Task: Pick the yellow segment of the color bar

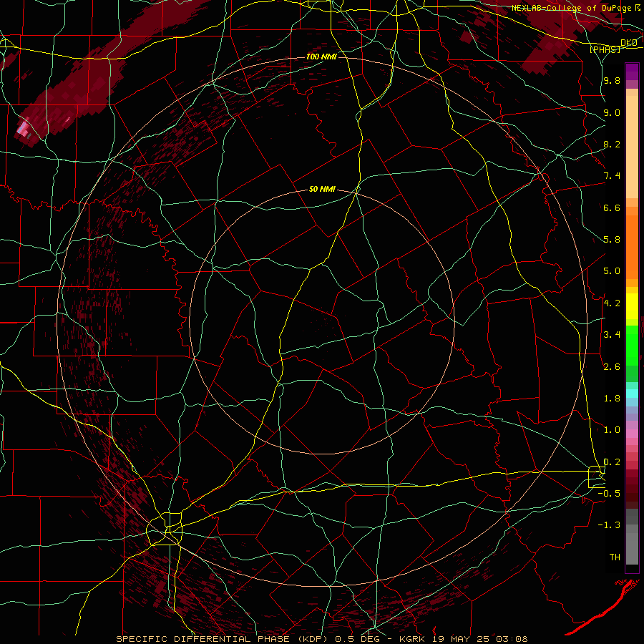Action: click(632, 306)
